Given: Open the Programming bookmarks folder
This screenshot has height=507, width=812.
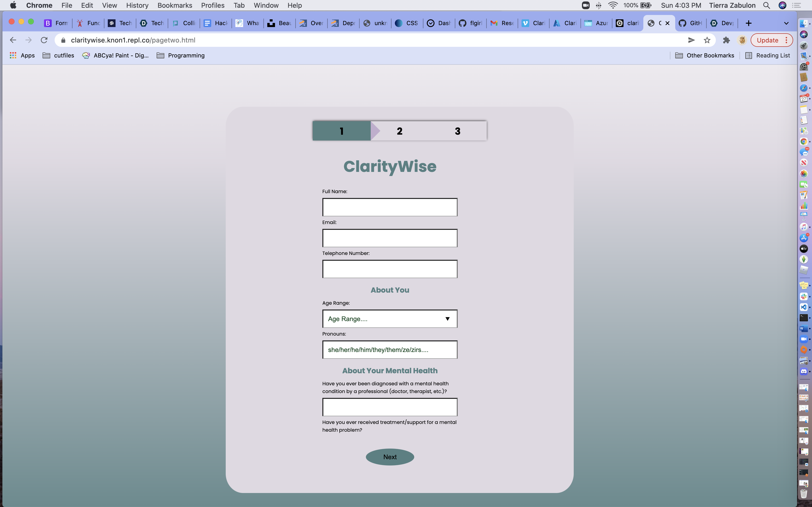Looking at the screenshot, I should [x=181, y=55].
